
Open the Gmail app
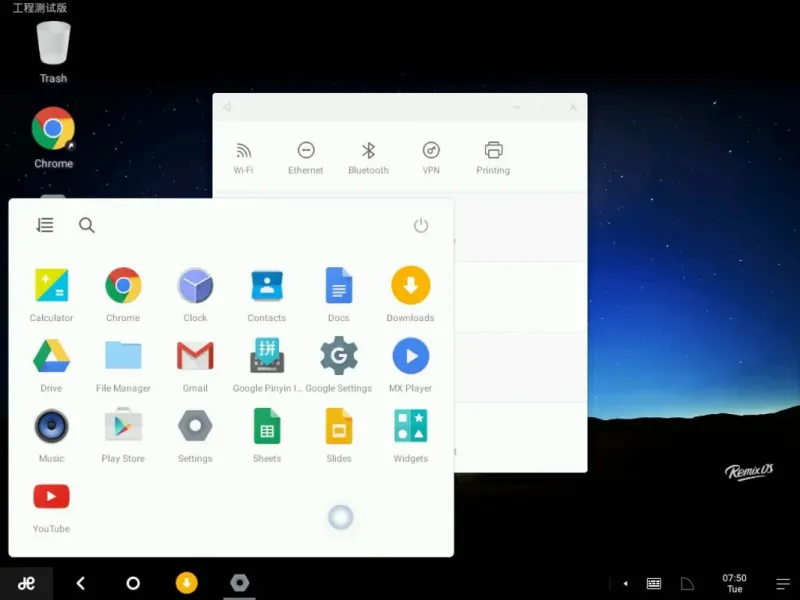[195, 365]
